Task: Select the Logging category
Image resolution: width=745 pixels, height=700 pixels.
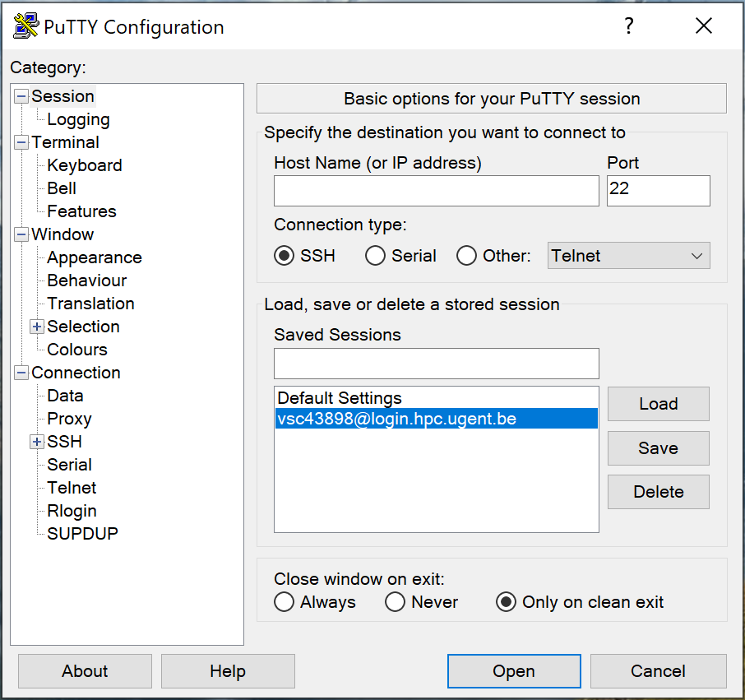Action: [78, 119]
